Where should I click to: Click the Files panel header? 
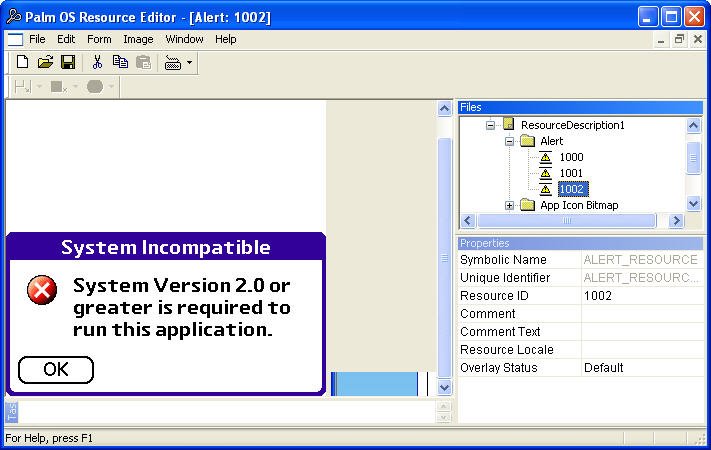click(580, 108)
